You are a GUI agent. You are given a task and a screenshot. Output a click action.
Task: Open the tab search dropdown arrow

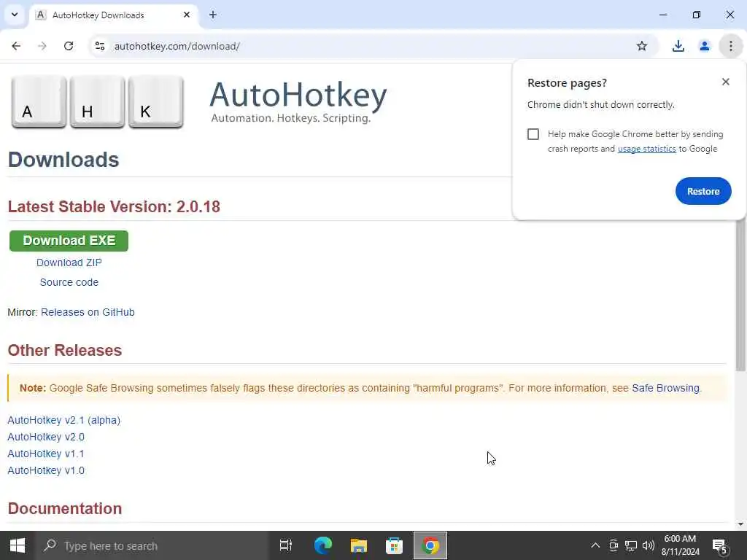coord(15,15)
